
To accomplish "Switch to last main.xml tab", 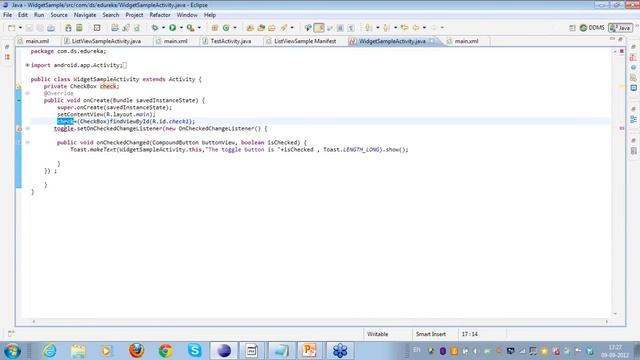I will [x=466, y=41].
